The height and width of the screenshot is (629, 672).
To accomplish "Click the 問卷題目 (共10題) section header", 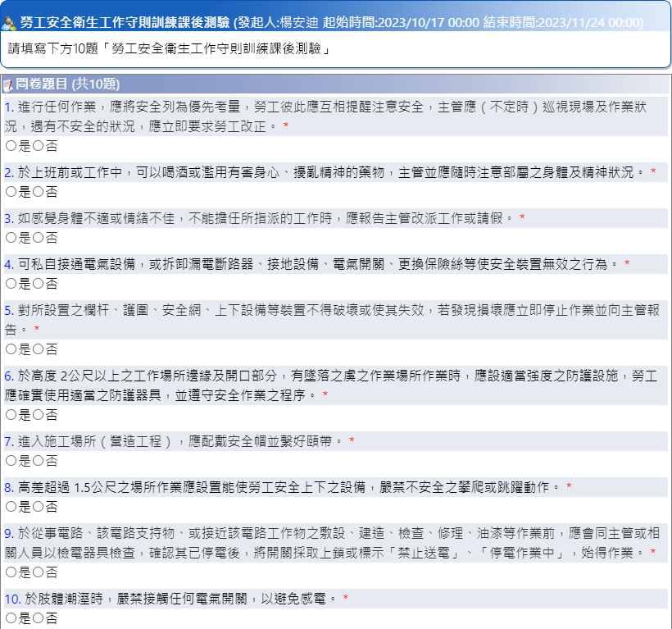I will pos(336,84).
